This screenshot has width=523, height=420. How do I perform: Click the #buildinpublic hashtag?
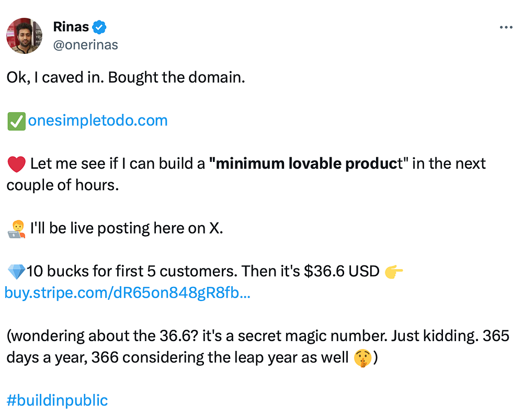pyautogui.click(x=57, y=401)
